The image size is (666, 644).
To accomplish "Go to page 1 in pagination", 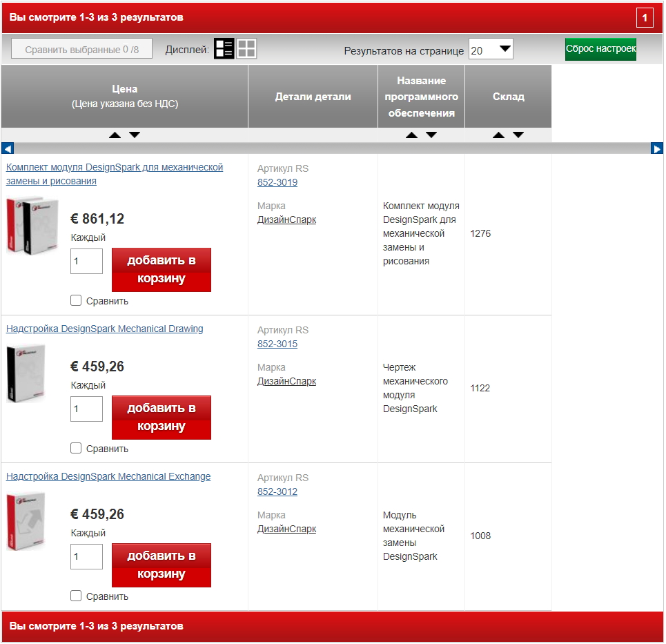I will point(645,17).
